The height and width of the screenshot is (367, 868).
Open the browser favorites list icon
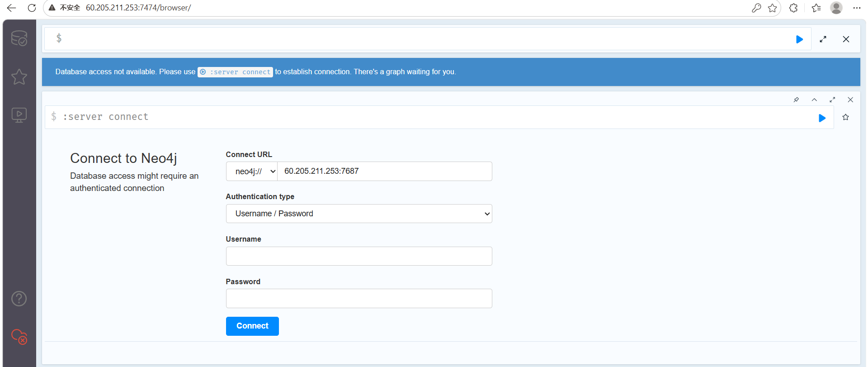point(816,8)
